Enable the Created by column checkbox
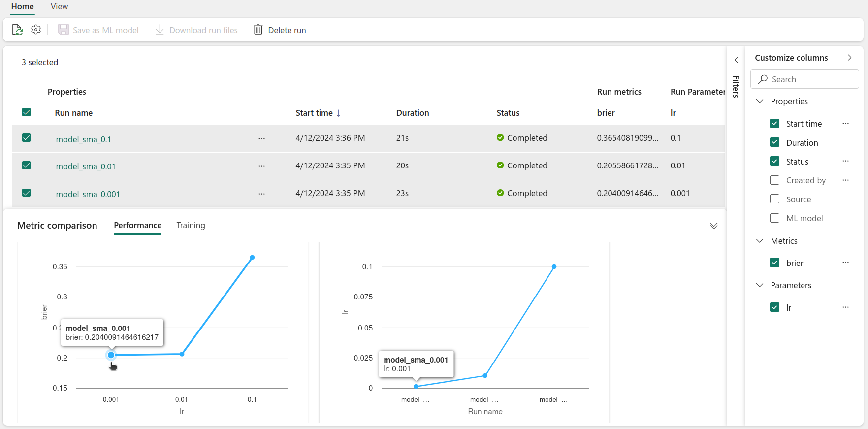This screenshot has width=868, height=429. [x=774, y=180]
